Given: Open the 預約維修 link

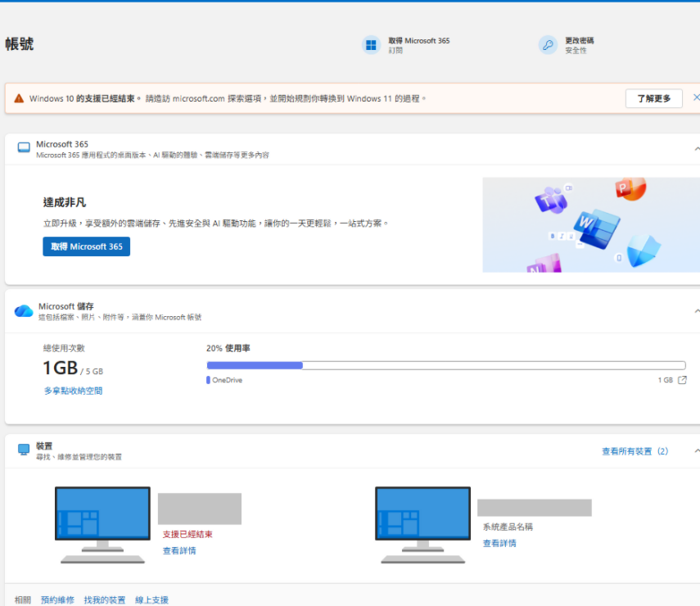Looking at the screenshot, I should point(57,599).
